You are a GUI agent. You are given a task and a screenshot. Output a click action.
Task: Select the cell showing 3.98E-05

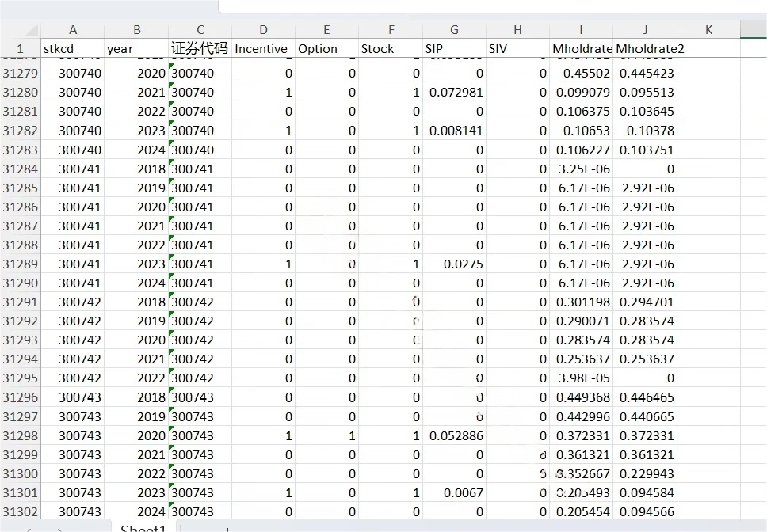[x=582, y=378]
